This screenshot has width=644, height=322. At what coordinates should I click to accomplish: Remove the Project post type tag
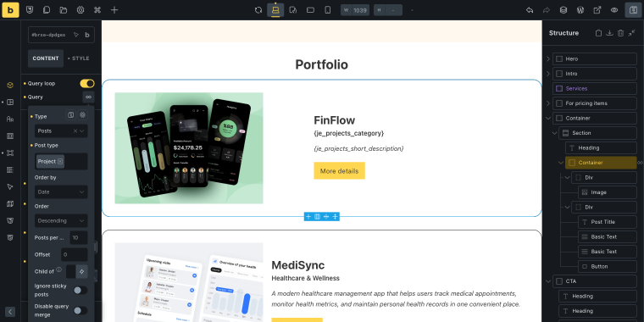(60, 161)
